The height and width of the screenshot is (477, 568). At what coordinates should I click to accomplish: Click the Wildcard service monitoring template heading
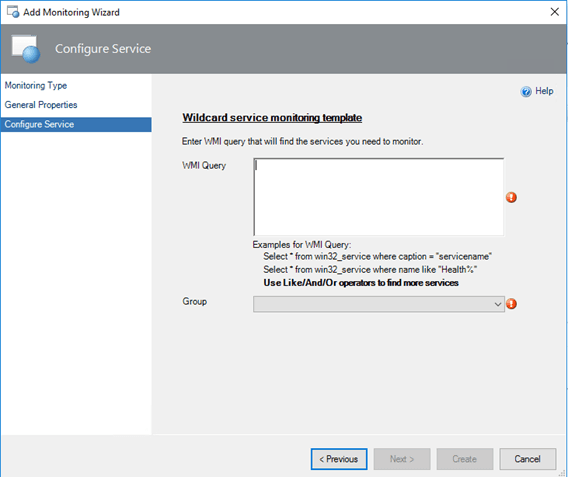click(x=272, y=118)
